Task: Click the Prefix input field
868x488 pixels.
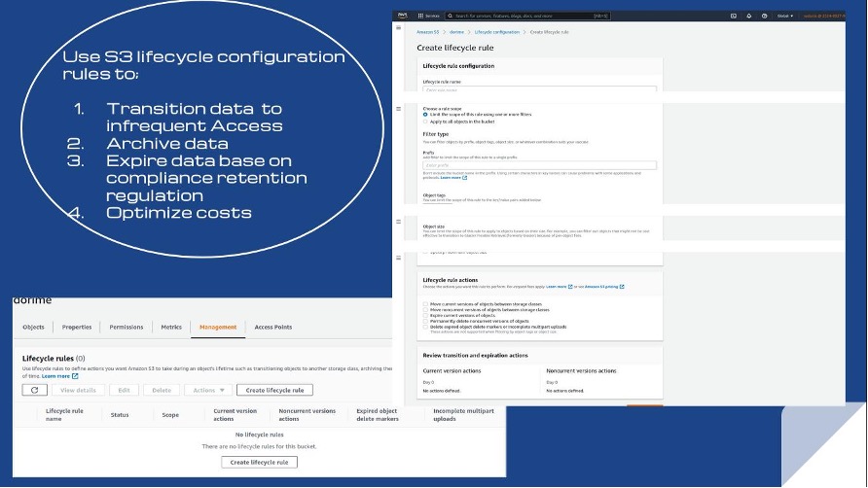Action: tap(539, 165)
